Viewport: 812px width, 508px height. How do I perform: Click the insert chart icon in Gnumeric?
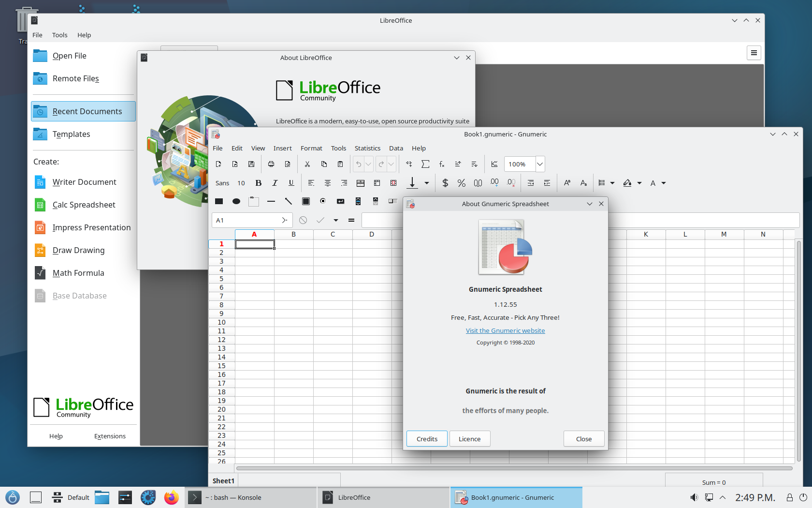(x=494, y=164)
